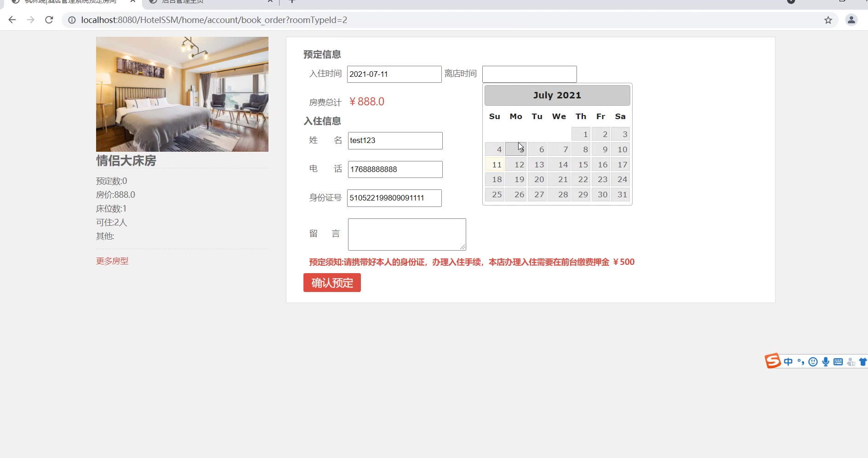The image size is (868, 458).
Task: Select July 15 in the calendar
Action: [x=581, y=164]
